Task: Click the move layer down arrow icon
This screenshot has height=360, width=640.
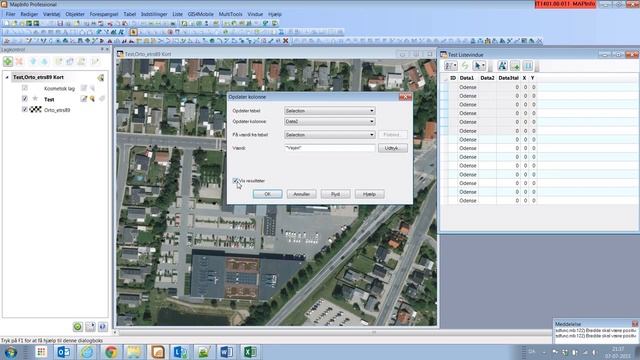Action: 44,61
